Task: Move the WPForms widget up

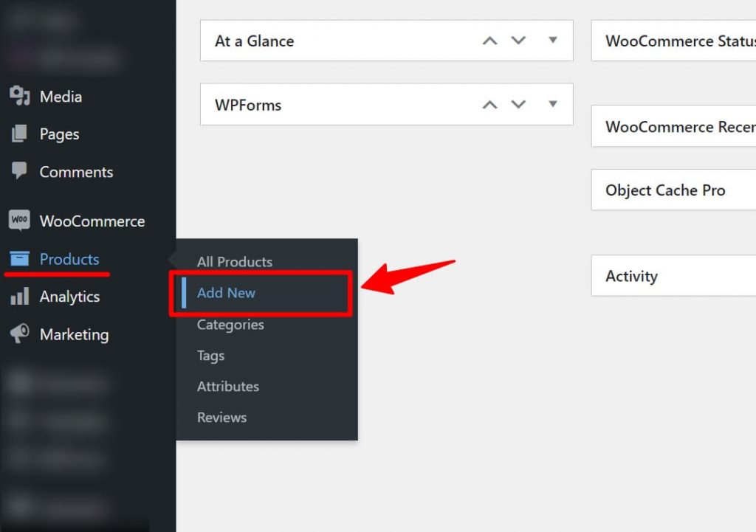Action: [x=490, y=105]
